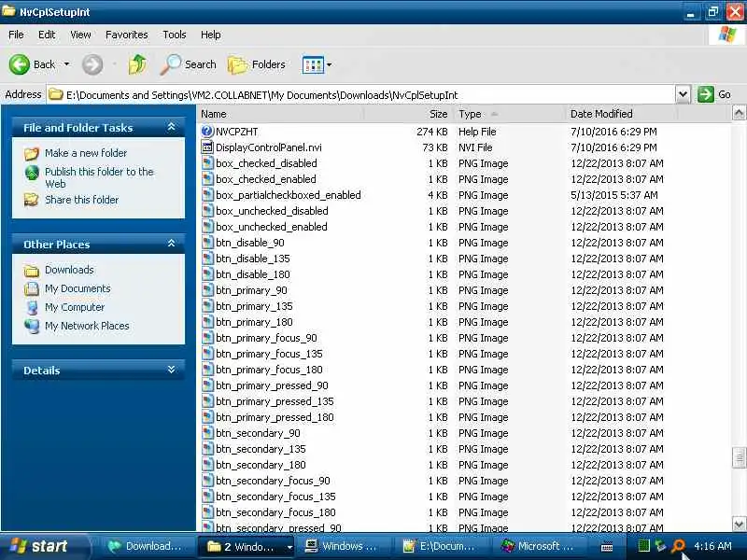The width and height of the screenshot is (747, 560).
Task: Click Make a new folder link
Action: coord(86,153)
